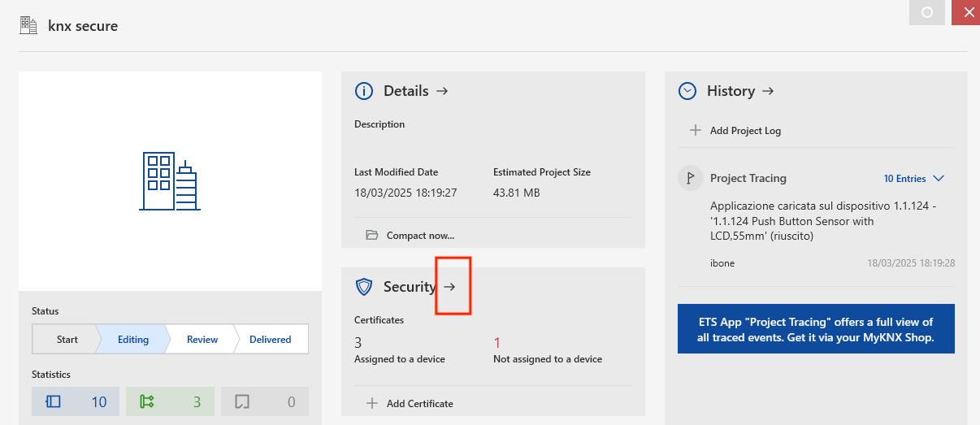Click the Details info circle icon
Viewport: 980px width, 425px height.
[364, 91]
